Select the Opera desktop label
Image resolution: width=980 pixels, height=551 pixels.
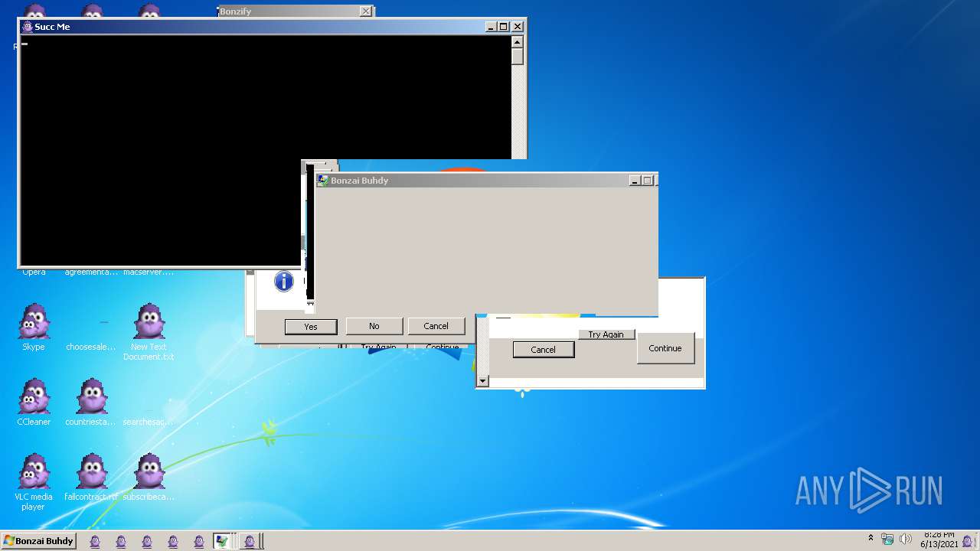(34, 272)
